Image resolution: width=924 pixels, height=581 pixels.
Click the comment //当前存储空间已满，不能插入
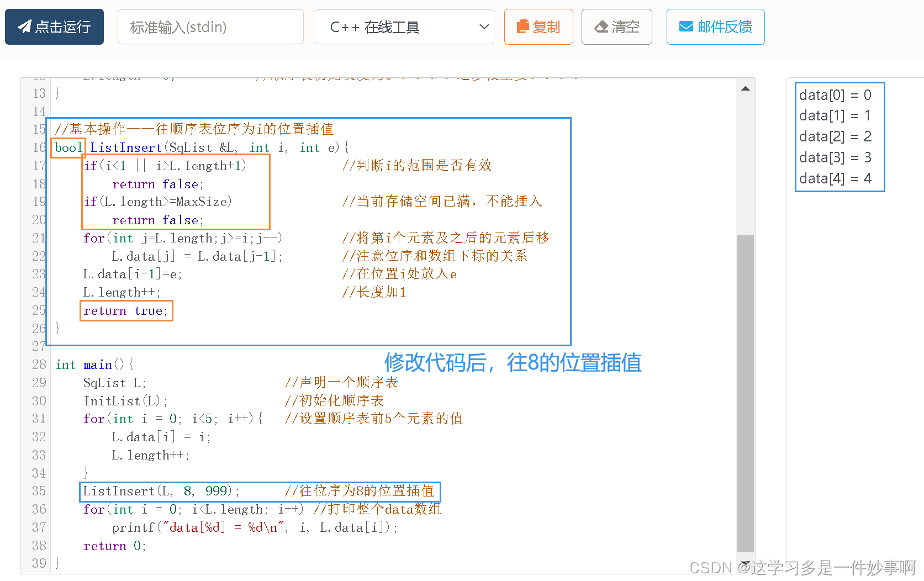[x=442, y=201]
